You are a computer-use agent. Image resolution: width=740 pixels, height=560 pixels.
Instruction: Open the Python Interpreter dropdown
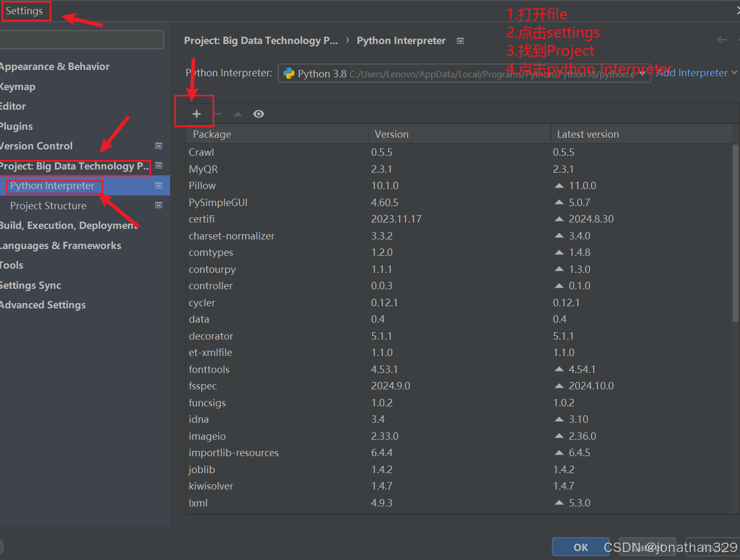[464, 74]
